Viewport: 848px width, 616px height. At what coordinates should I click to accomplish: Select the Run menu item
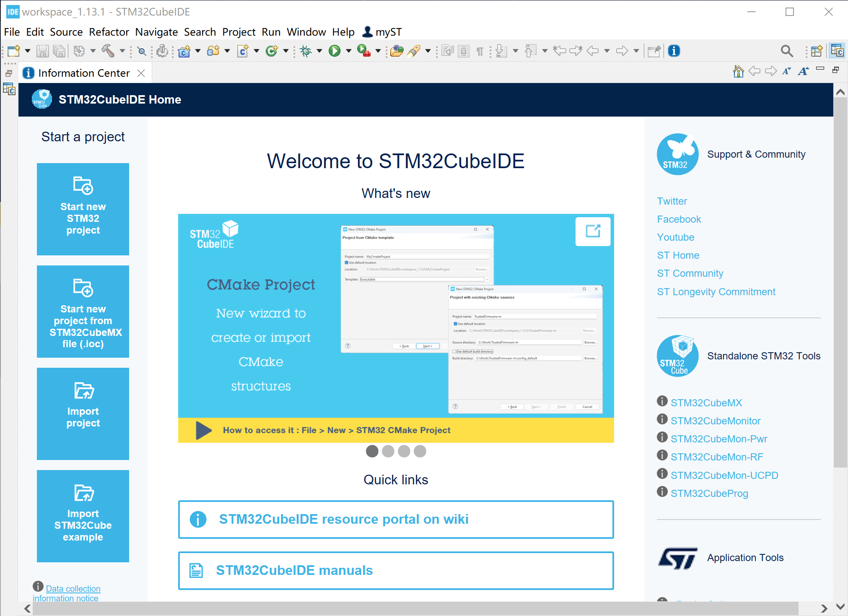271,31
